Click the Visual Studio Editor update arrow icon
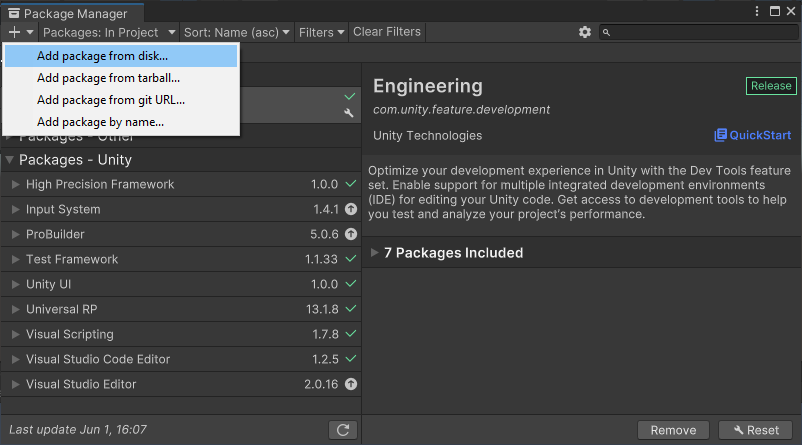This screenshot has height=445, width=802. tap(351, 384)
